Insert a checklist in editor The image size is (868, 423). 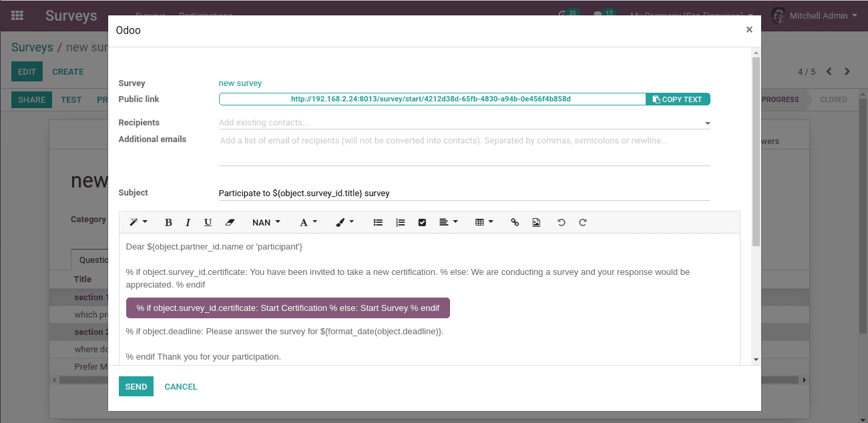422,222
